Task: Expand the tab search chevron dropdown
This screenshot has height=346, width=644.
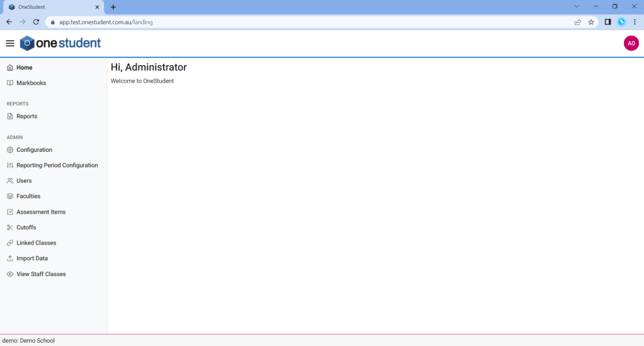Action: click(576, 6)
